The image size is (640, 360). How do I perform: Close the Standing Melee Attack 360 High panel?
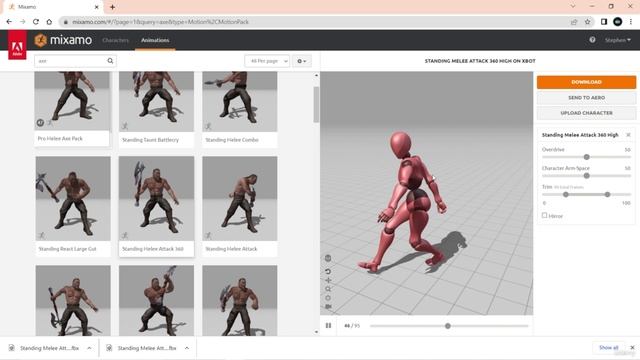pos(628,135)
